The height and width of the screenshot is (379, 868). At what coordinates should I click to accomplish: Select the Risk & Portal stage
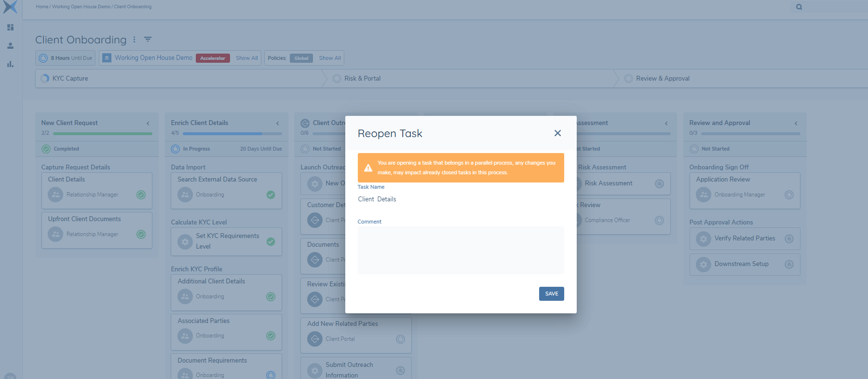470,78
